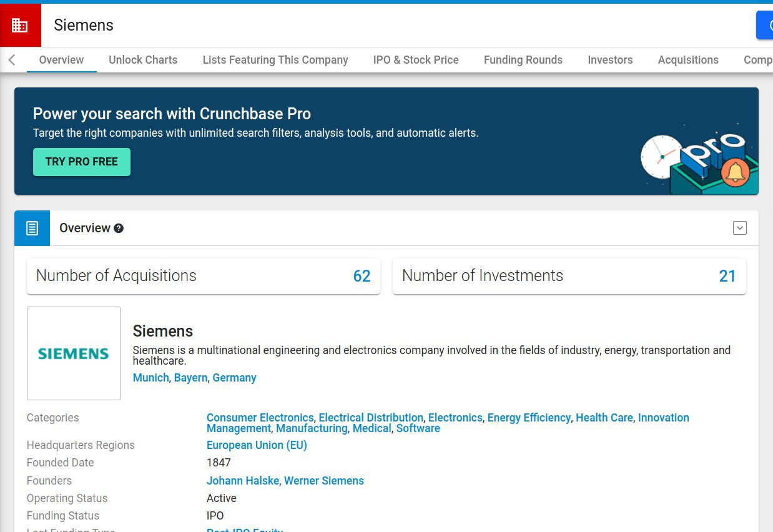The height and width of the screenshot is (532, 773).
Task: Click the Siemens logo thumbnail
Action: pyautogui.click(x=74, y=353)
